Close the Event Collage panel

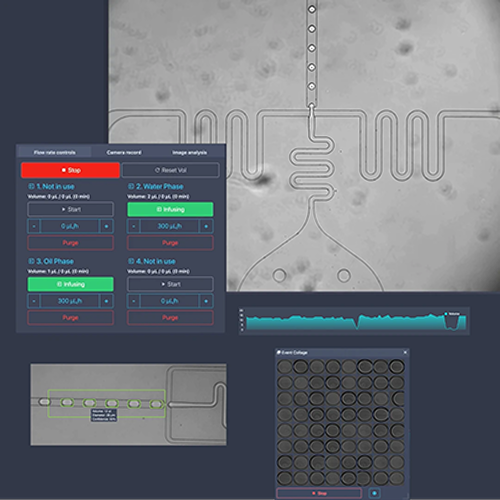[x=405, y=352]
